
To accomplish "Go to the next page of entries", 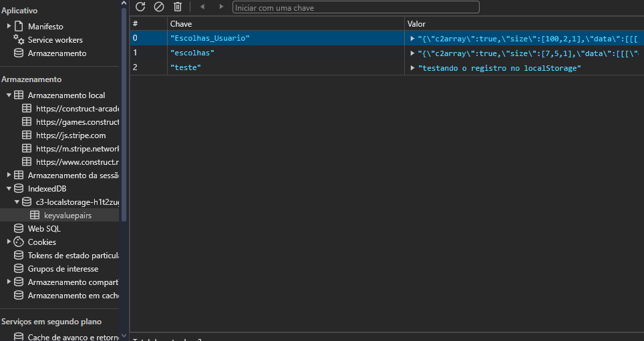I will pyautogui.click(x=221, y=7).
